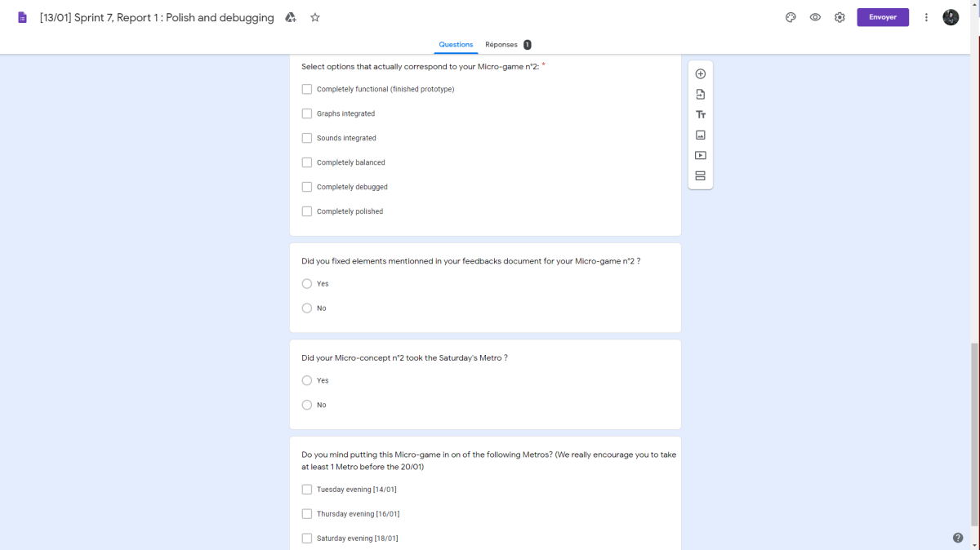The height and width of the screenshot is (550, 980).
Task: Open the Google Forms home icon
Action: tap(22, 17)
